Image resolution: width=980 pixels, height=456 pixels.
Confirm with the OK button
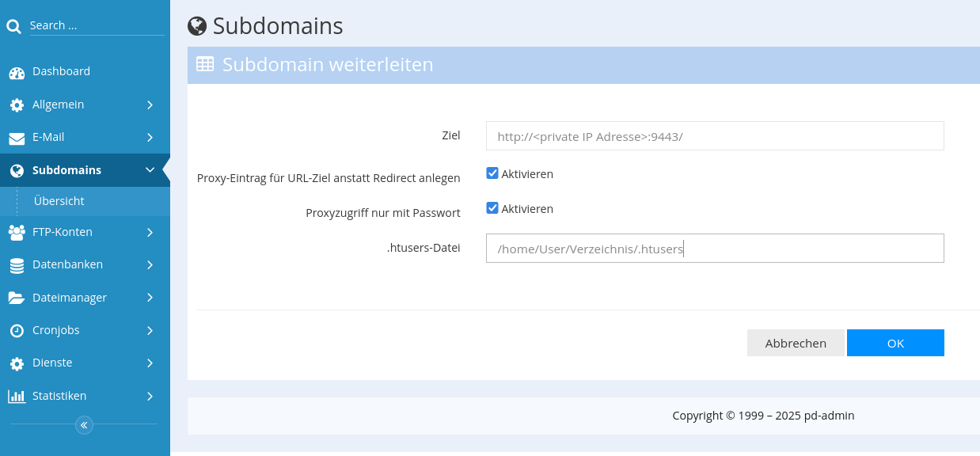tap(895, 343)
